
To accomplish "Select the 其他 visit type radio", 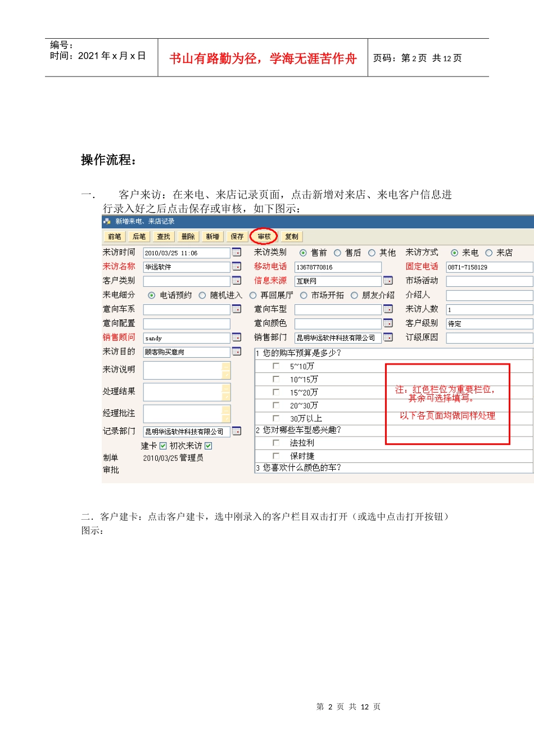I will pos(372,253).
